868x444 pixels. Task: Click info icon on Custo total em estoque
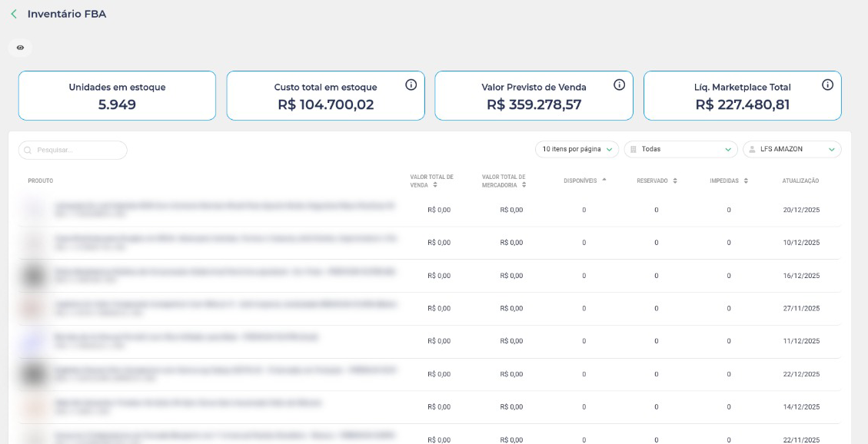click(411, 85)
